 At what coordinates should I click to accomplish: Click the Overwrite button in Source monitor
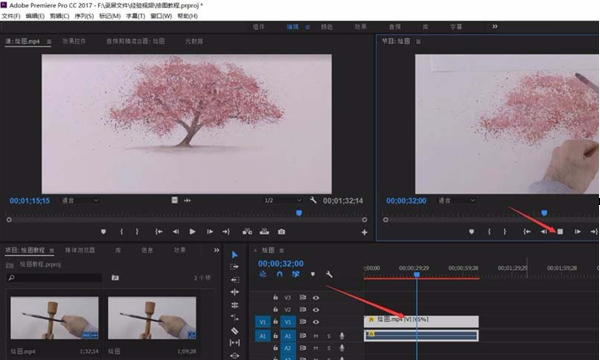[264, 232]
